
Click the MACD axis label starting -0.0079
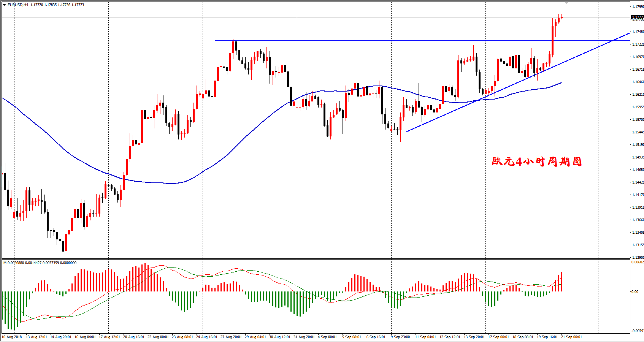click(638, 331)
